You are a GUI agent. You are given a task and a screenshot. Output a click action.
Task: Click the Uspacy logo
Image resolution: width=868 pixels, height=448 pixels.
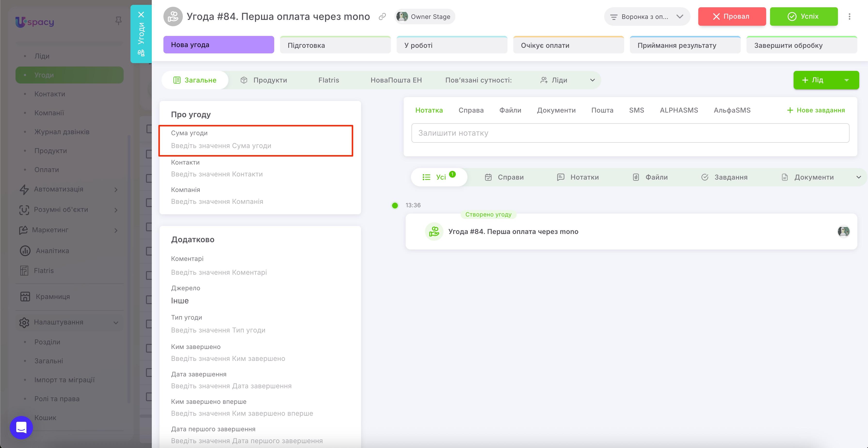[x=35, y=22]
